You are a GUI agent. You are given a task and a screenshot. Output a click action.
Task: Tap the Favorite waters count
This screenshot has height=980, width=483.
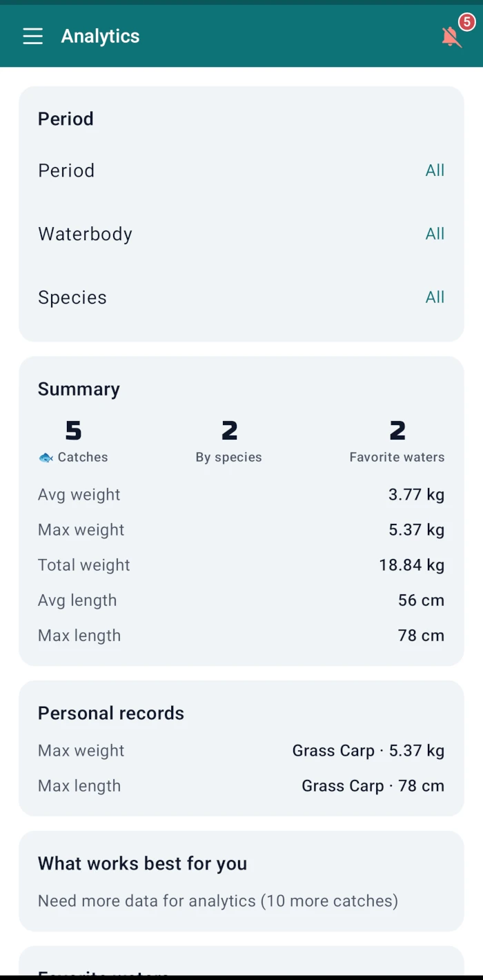tap(397, 431)
